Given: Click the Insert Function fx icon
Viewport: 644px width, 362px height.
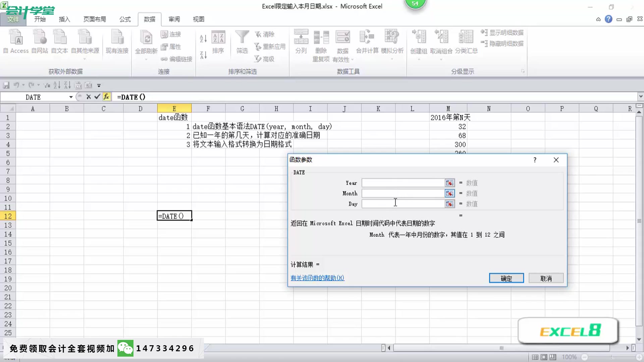Looking at the screenshot, I should [106, 97].
